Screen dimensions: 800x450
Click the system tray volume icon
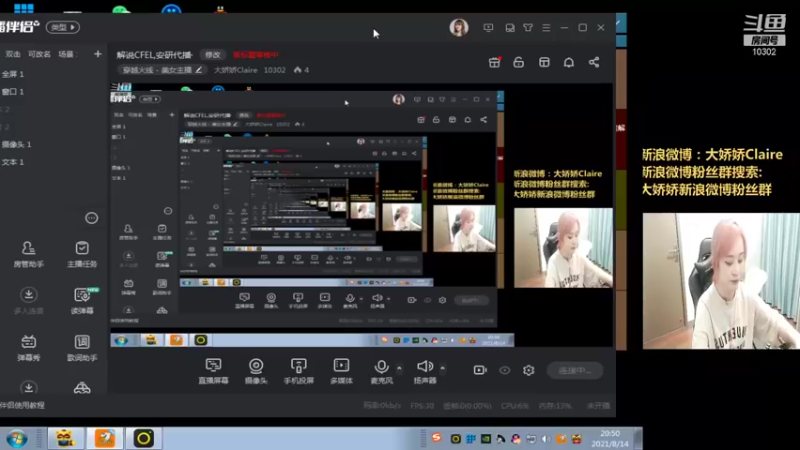[546, 439]
